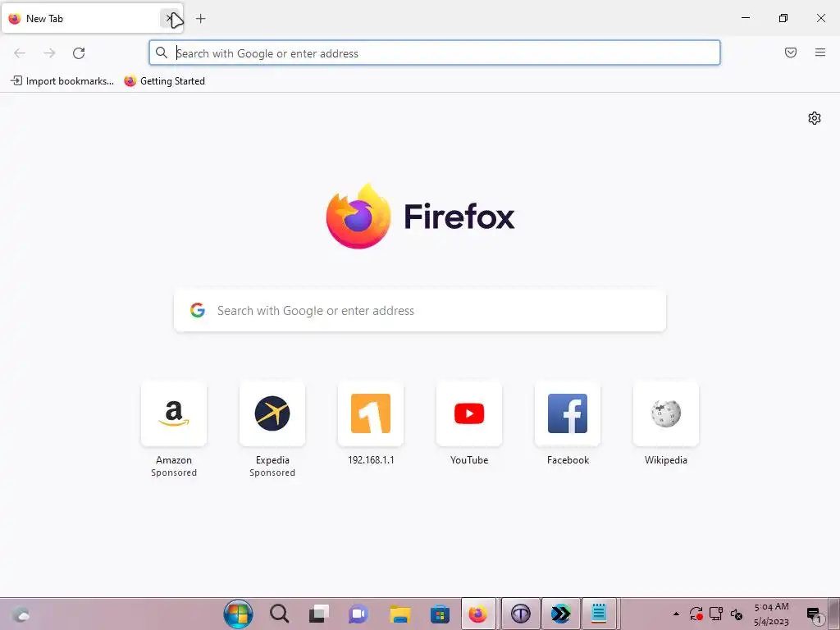Click the address bar search field
The image size is (840, 630).
pos(435,53)
